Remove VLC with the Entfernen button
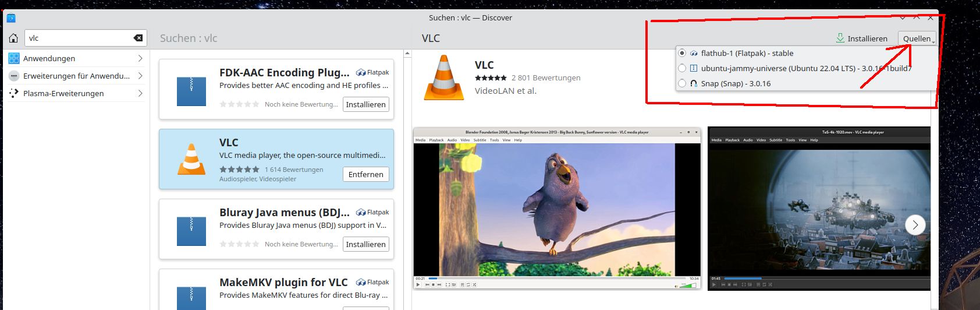Screen dimensions: 980x310 point(365,174)
